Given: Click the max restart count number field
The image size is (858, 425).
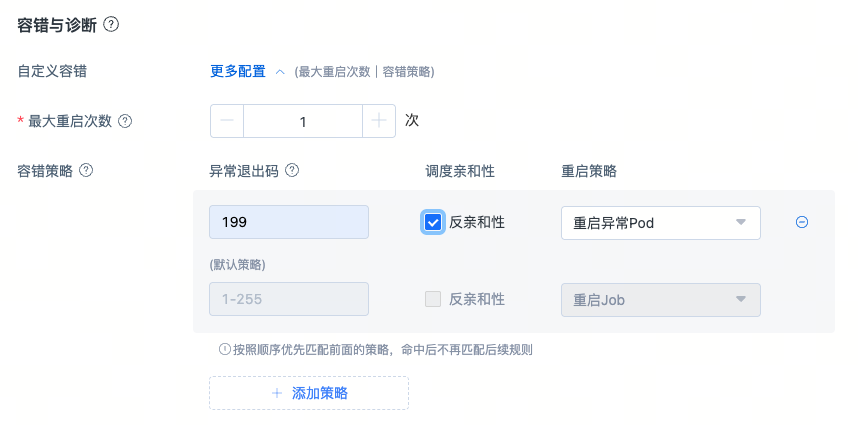Looking at the screenshot, I should coord(302,121).
